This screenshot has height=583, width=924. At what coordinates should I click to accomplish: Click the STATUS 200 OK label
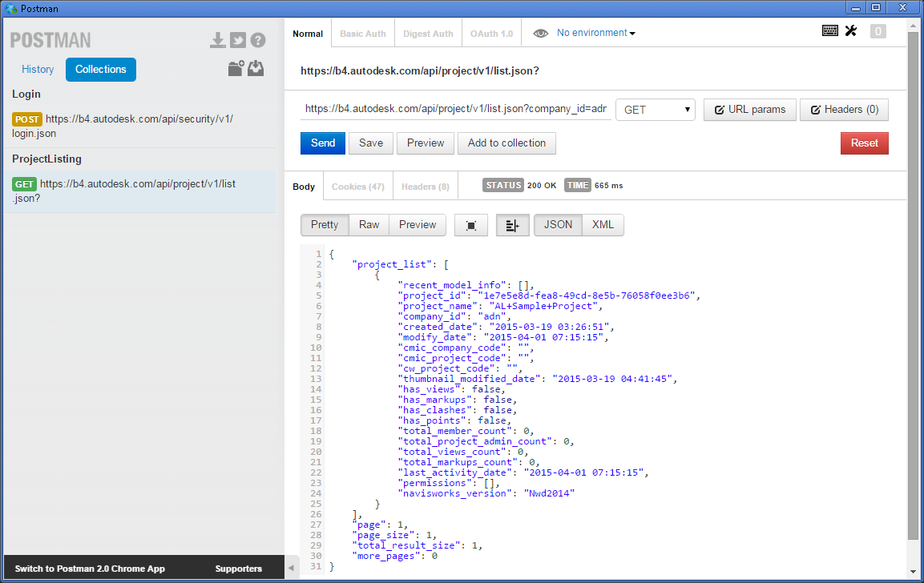[x=519, y=186]
